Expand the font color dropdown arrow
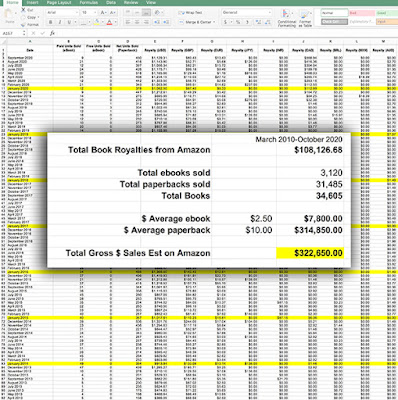Image resolution: width=398 pixels, height=400 pixels. (115, 22)
